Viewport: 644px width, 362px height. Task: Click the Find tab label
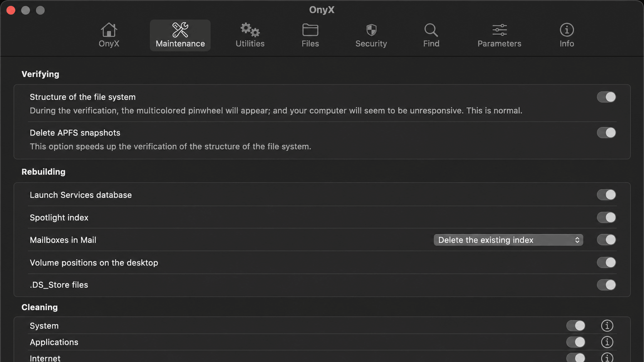(x=431, y=43)
